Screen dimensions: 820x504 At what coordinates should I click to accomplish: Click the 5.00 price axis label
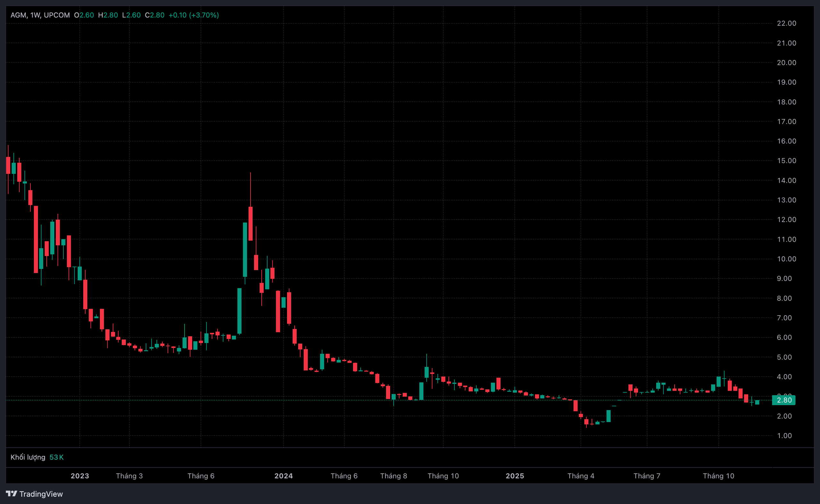pos(784,357)
